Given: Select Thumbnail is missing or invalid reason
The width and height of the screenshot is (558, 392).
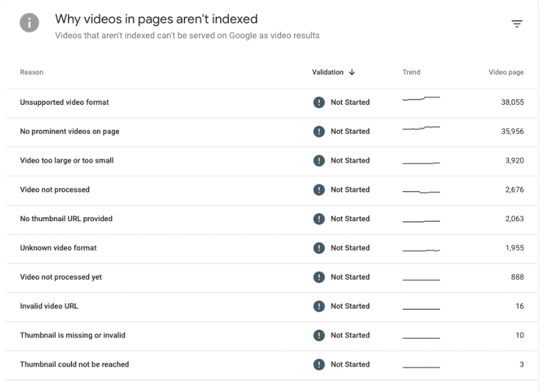Looking at the screenshot, I should point(73,336).
